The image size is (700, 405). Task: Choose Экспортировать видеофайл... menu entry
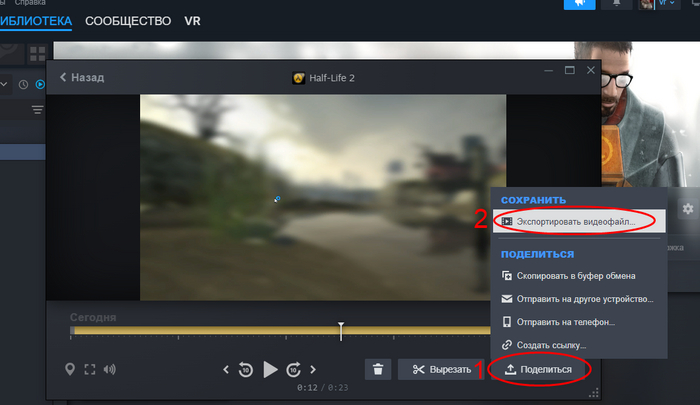pos(579,221)
